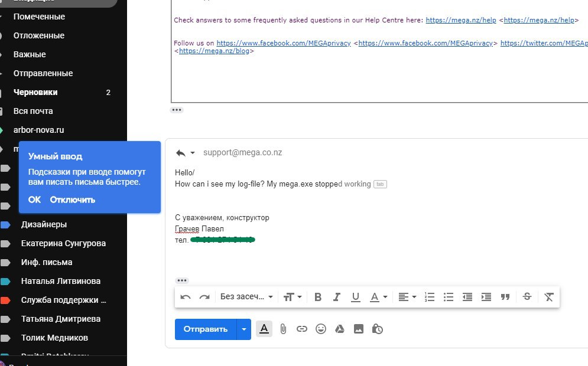Viewport: 588px width, 366px height.
Task: Show trimmed content under quoted email
Action: point(177,110)
